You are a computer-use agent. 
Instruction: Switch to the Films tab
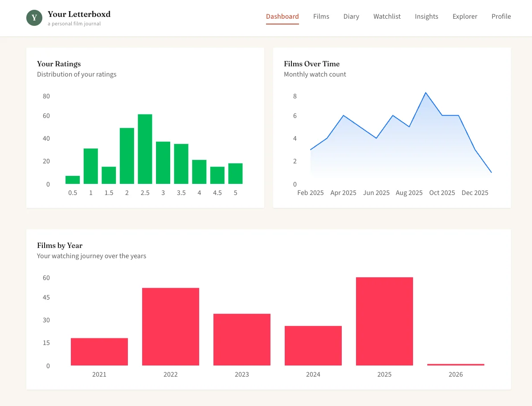pos(321,16)
